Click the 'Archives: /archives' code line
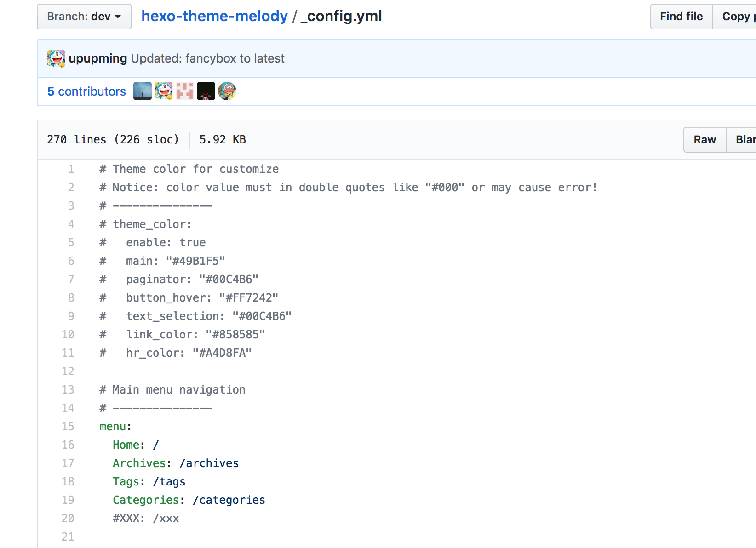The image size is (756, 548). [176, 463]
